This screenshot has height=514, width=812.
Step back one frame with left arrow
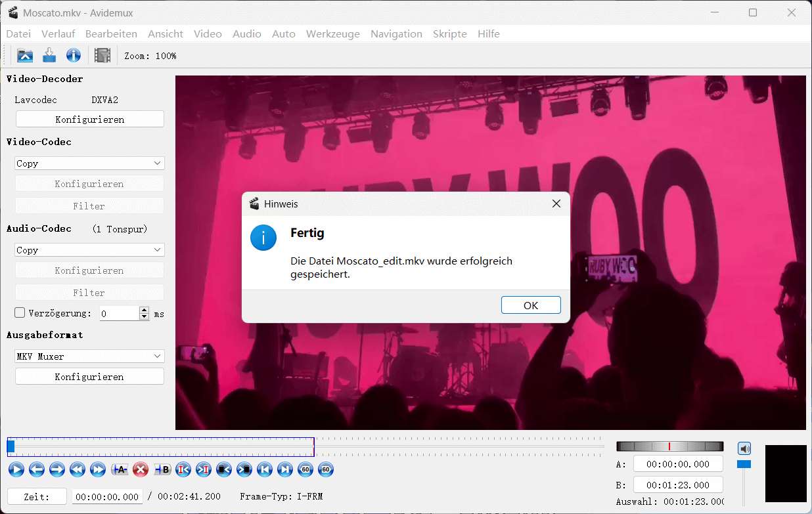tap(37, 469)
